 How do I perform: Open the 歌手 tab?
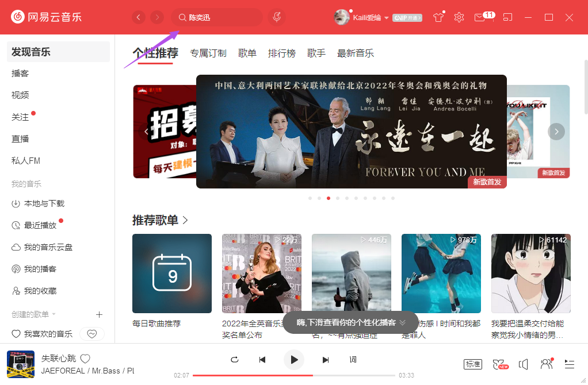pyautogui.click(x=316, y=53)
